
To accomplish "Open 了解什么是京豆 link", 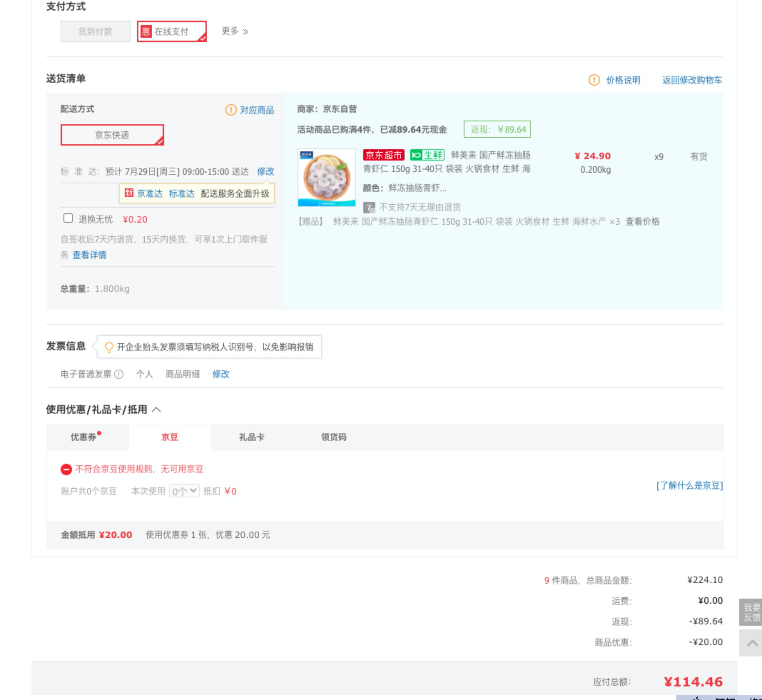I will click(x=689, y=486).
